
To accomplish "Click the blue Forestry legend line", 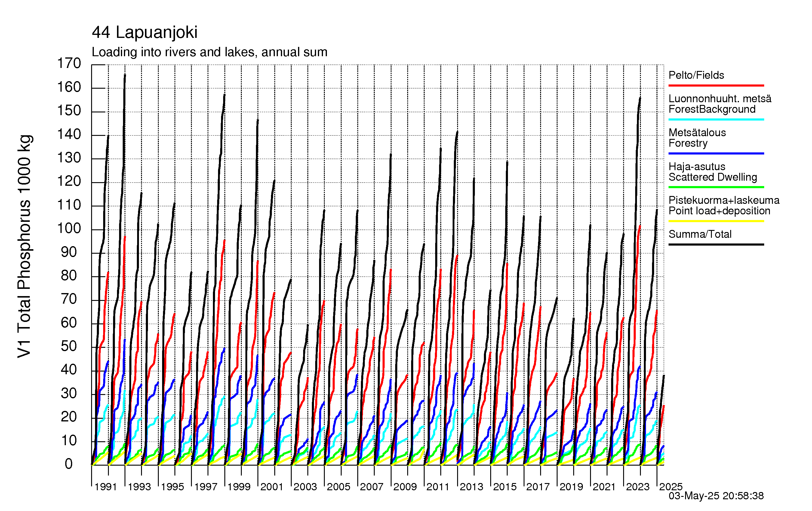I will (716, 153).
